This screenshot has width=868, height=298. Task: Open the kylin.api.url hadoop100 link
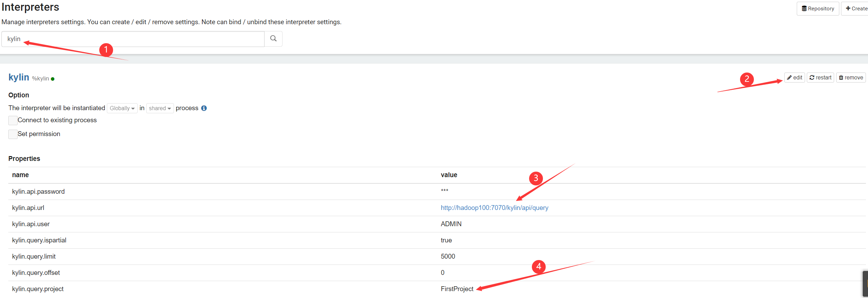click(495, 208)
